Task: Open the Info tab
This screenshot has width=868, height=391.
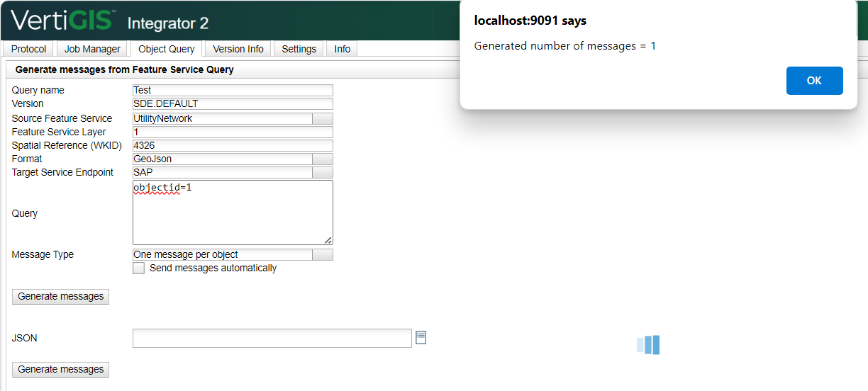Action: pyautogui.click(x=342, y=49)
